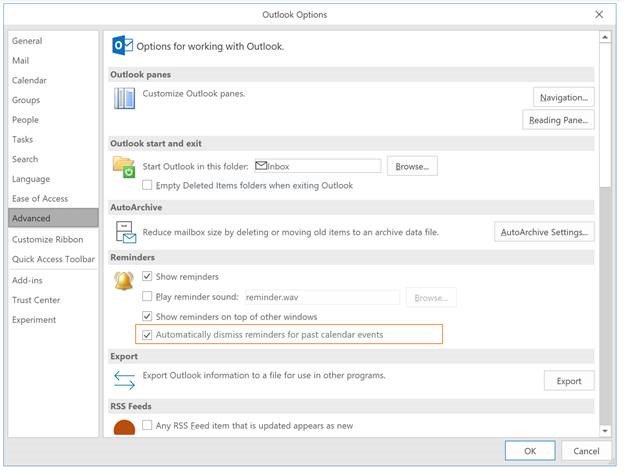Click Reduce mailbox size description text
This screenshot has width=624, height=473.
291,232
